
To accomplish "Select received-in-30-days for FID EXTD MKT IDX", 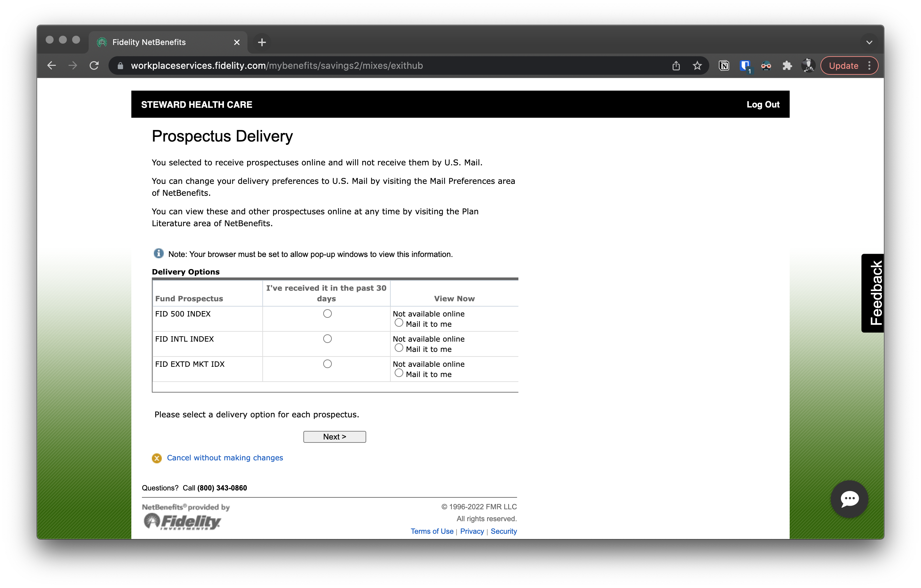I will pos(327,364).
